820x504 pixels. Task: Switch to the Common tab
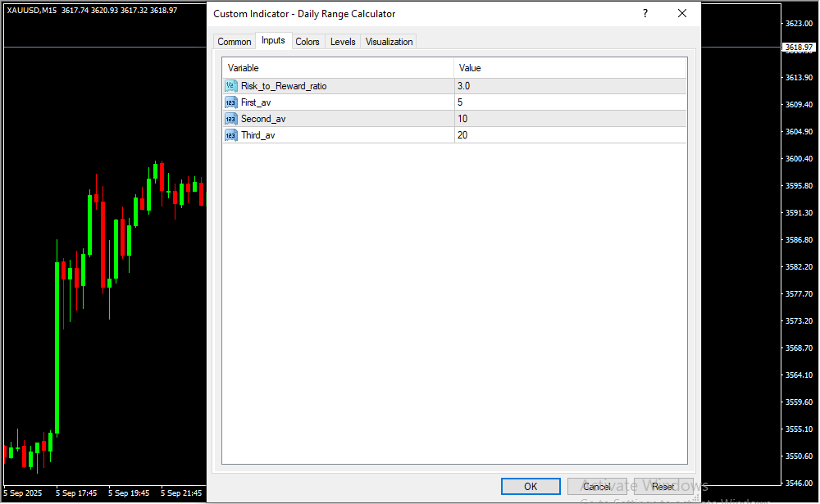click(234, 42)
